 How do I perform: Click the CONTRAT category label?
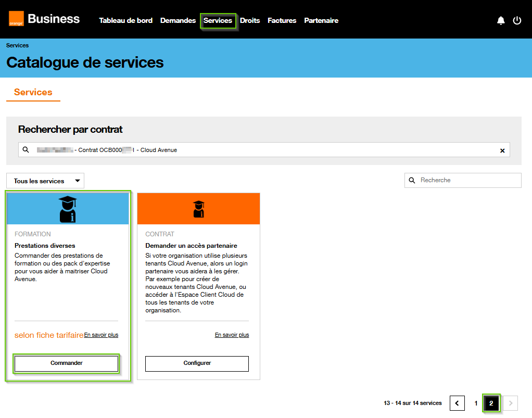(x=160, y=234)
